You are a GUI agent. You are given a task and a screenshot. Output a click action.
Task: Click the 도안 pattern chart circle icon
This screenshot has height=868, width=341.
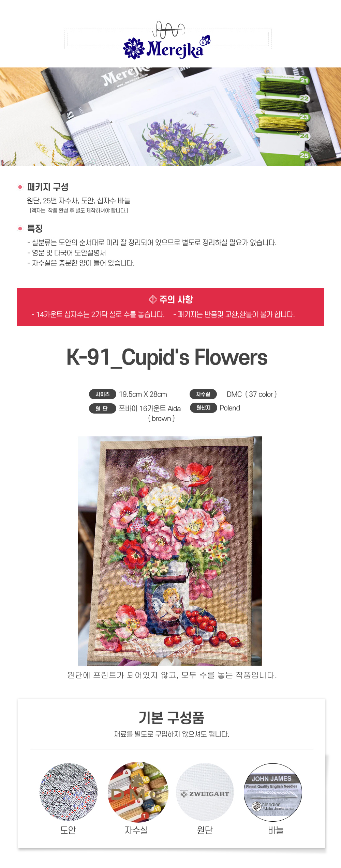tap(69, 792)
